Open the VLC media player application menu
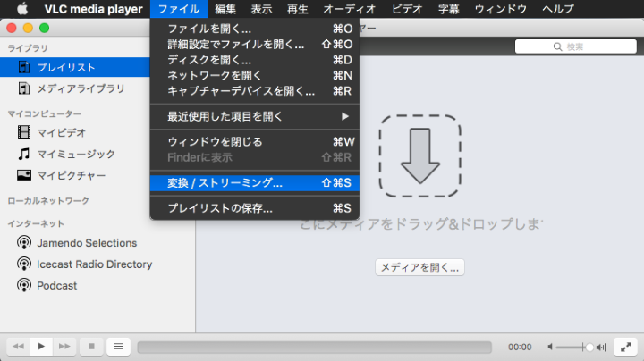644x361 pixels. pyautogui.click(x=94, y=9)
